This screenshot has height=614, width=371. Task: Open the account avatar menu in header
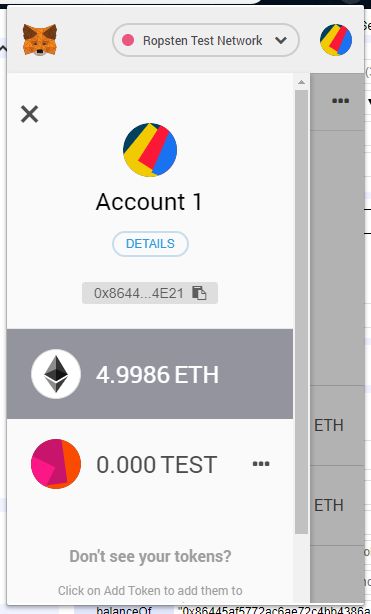coord(336,40)
